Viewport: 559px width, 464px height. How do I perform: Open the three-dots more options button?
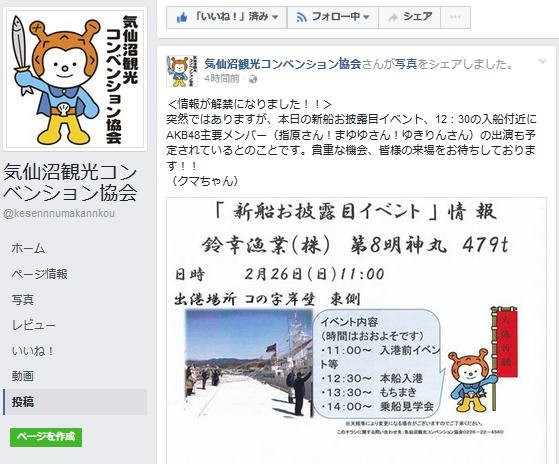455,17
